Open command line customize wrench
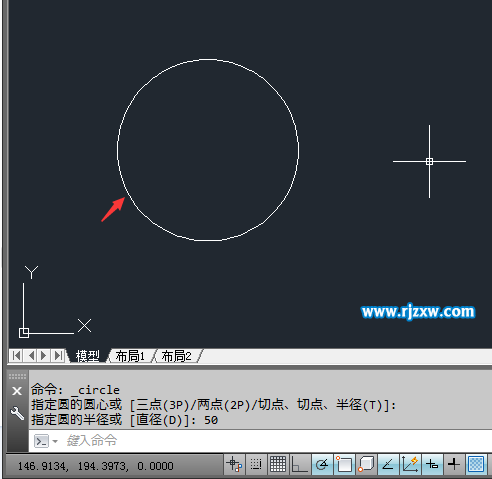 click(x=17, y=413)
